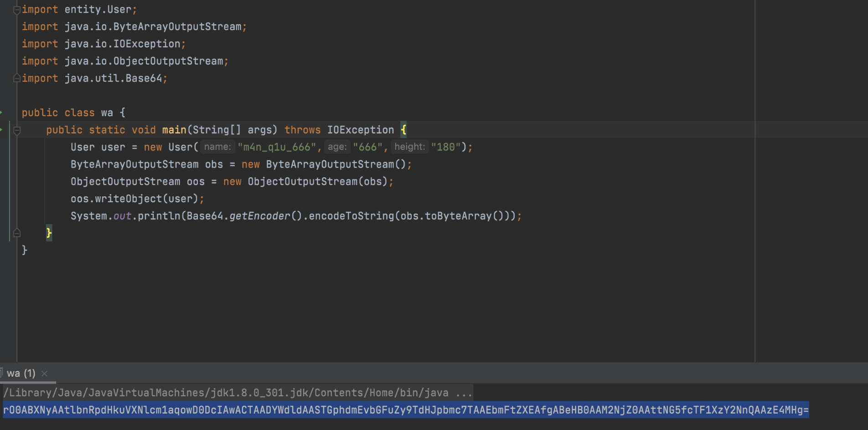Viewport: 868px width, 430px height.
Task: Click 'new ByteArrayOutputStream()' constructor call
Action: coord(324,164)
